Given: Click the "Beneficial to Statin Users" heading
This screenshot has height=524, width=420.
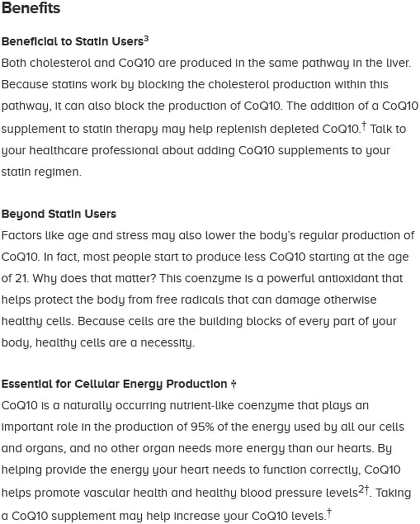Looking at the screenshot, I should 72,41.
